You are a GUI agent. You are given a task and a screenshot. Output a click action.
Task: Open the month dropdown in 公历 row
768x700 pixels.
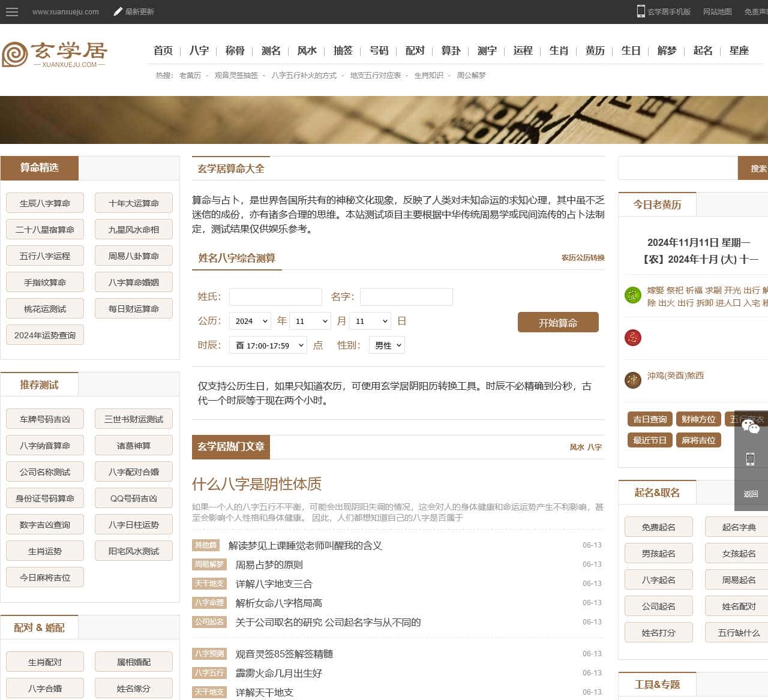pos(310,322)
